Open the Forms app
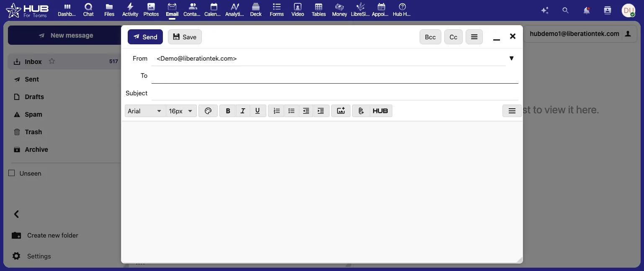Image resolution: width=644 pixels, height=271 pixels. pos(277,10)
